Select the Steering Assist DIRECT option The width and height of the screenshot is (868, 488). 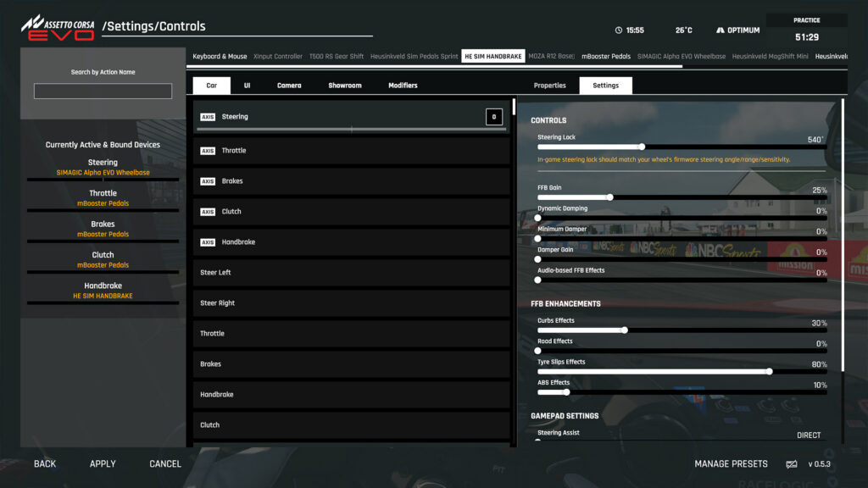[x=808, y=435]
